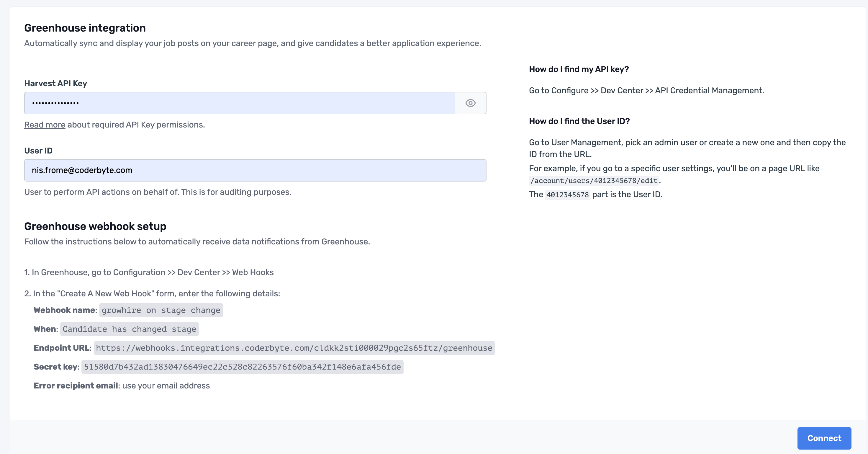Screen dimensions: 868x454
Task: Show the hidden Harvest API key
Action: point(470,103)
